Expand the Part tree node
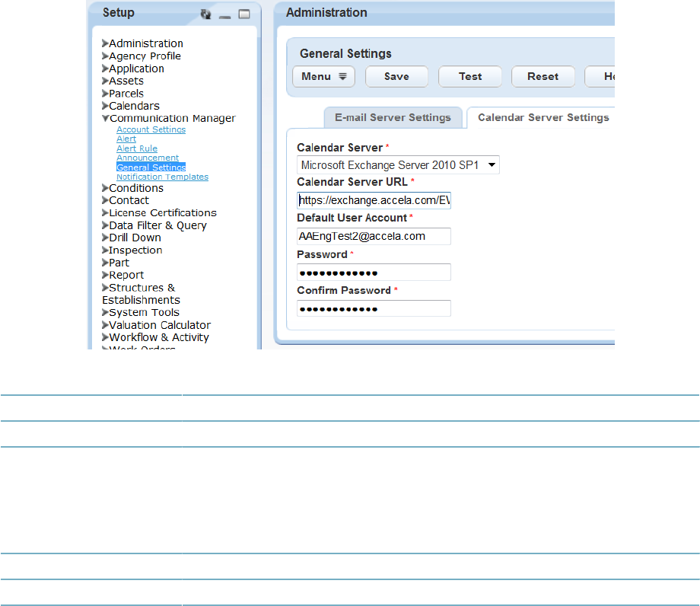The image size is (700, 606). 105,263
